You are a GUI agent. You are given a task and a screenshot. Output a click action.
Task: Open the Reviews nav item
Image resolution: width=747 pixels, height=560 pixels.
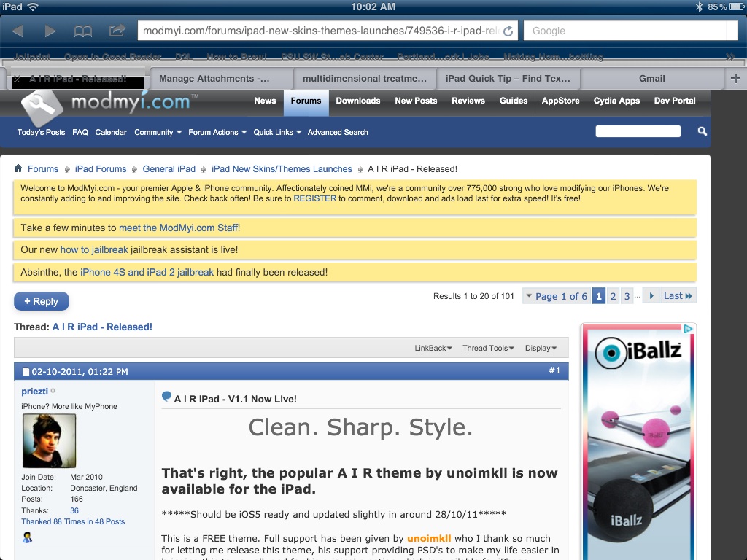[x=468, y=101]
